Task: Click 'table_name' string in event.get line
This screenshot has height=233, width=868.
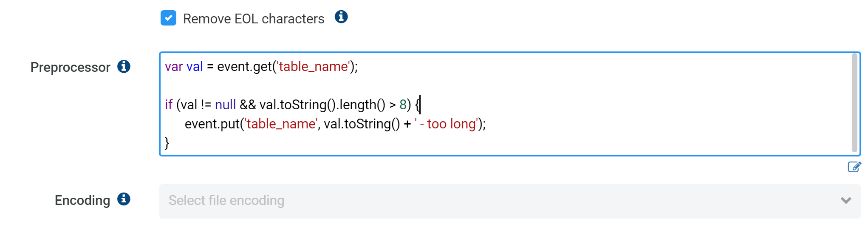Action: [314, 67]
